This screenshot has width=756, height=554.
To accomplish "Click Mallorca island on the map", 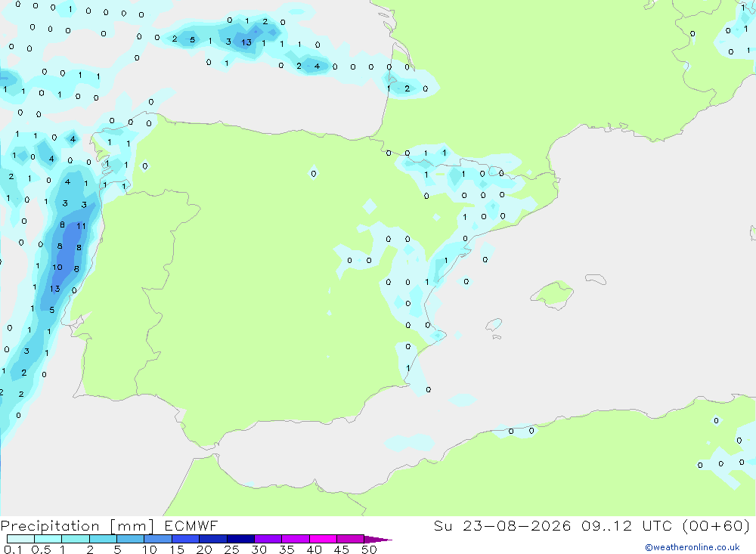I will [553, 294].
